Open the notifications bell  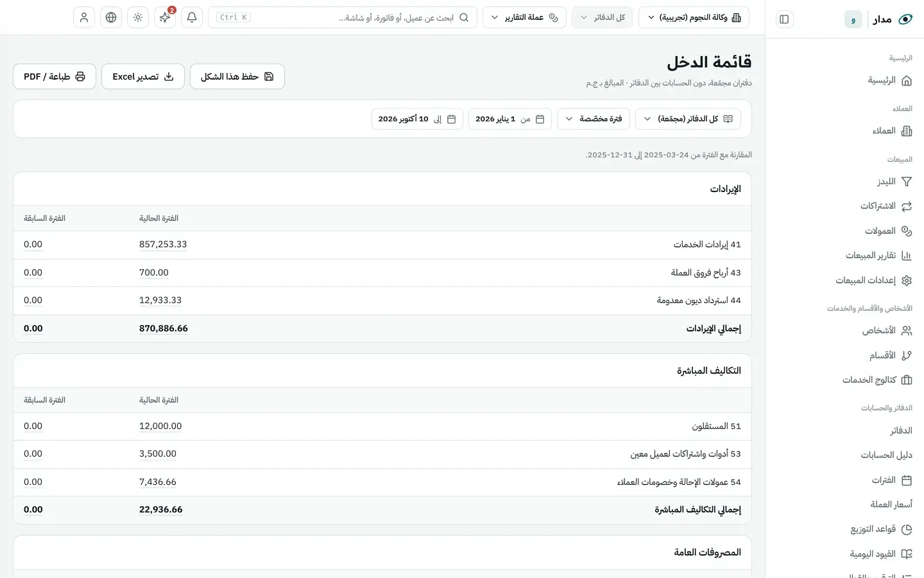tap(192, 17)
